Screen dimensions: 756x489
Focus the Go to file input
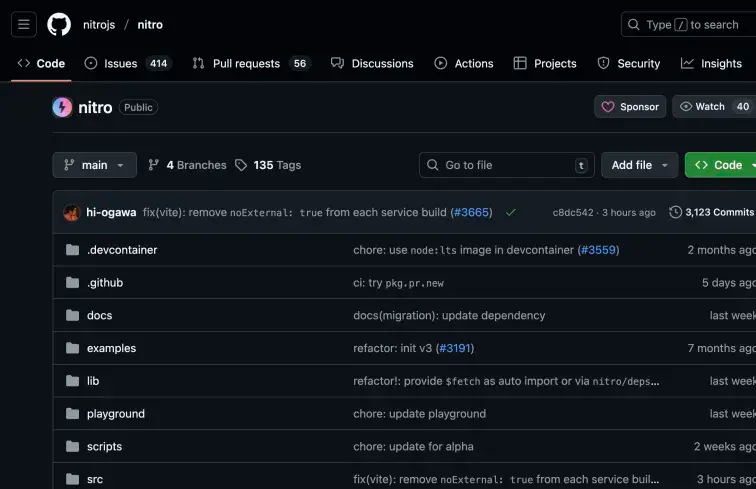coord(506,165)
